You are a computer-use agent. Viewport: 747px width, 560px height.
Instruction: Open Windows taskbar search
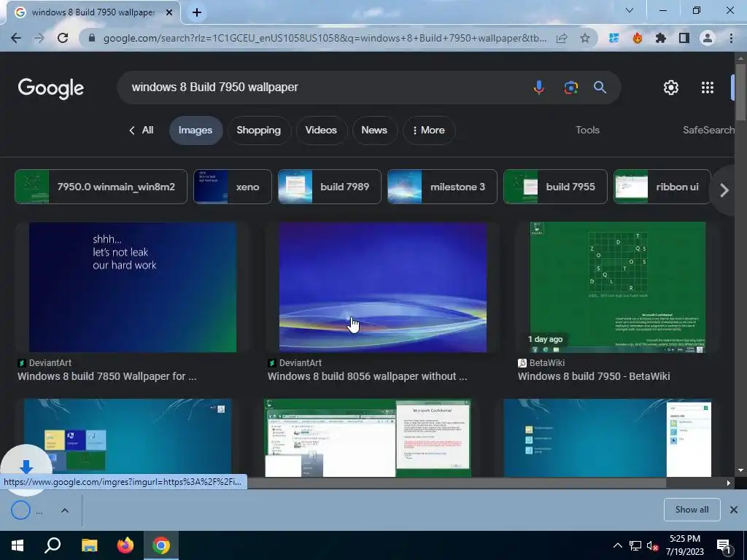[x=53, y=545]
